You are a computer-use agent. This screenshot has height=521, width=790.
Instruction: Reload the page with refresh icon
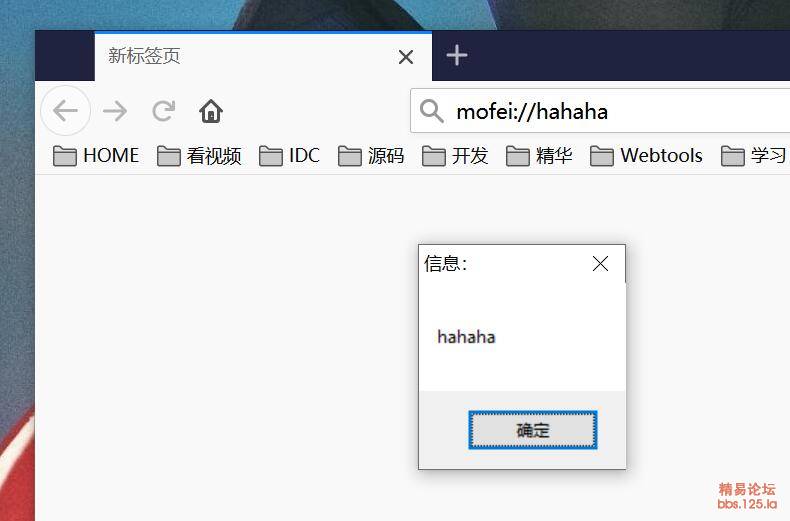click(x=164, y=111)
